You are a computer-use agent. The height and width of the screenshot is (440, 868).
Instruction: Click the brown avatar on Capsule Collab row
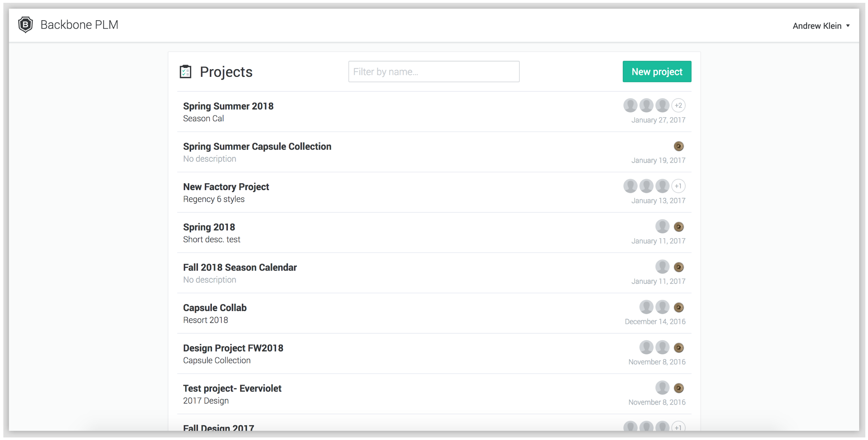pos(678,307)
